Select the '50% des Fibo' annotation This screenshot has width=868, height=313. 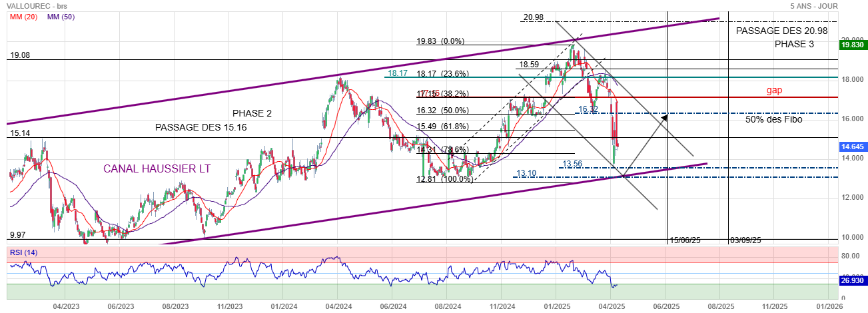pos(773,120)
